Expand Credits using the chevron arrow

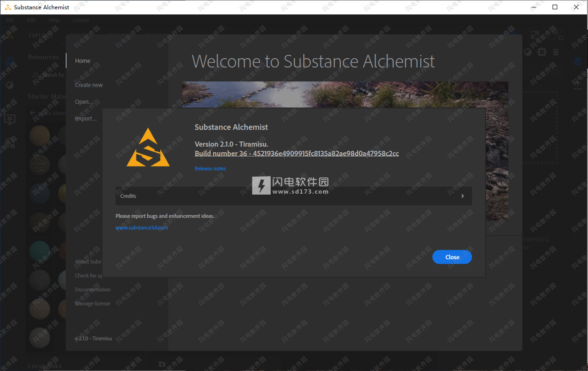point(463,196)
